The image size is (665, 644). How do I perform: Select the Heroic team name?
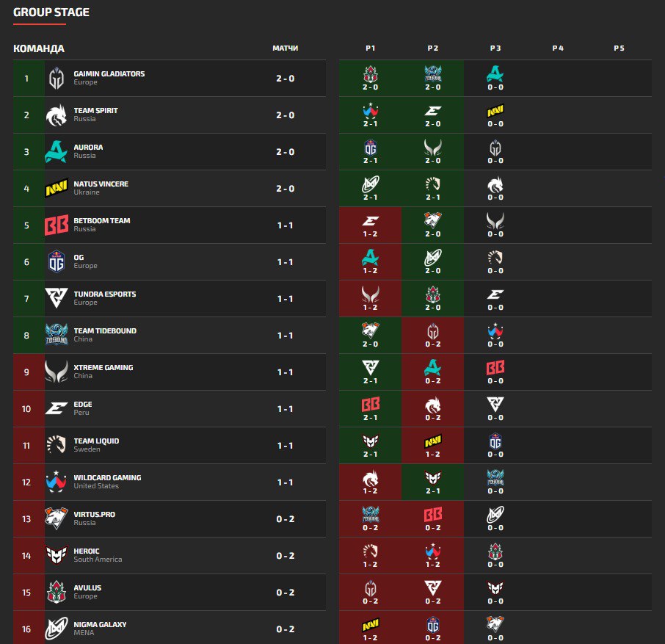[x=87, y=551]
